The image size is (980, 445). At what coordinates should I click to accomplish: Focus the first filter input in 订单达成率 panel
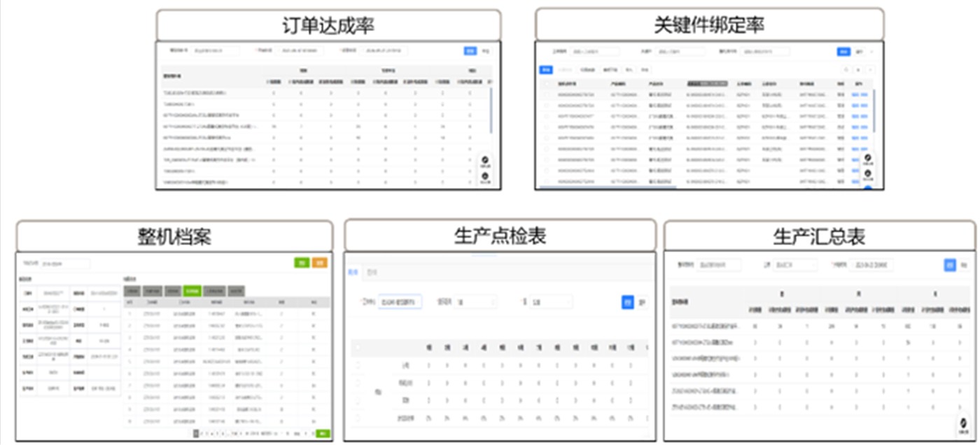215,50
